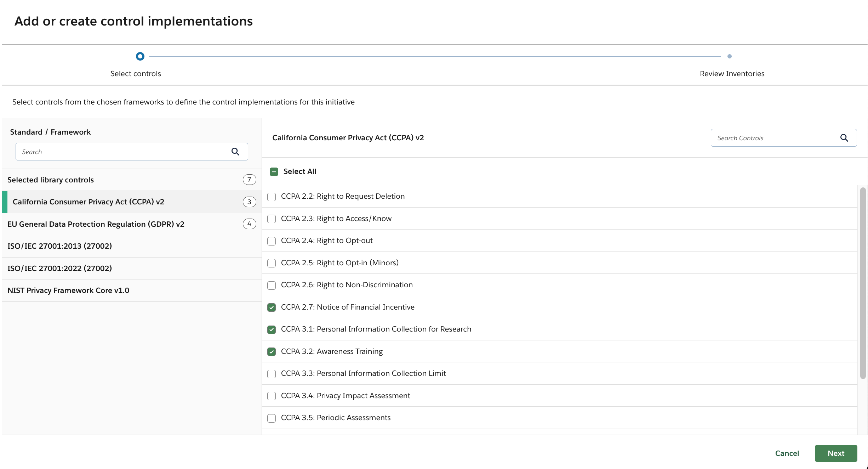This screenshot has width=868, height=469.
Task: Focus the Standard / Framework search field
Action: (x=132, y=152)
